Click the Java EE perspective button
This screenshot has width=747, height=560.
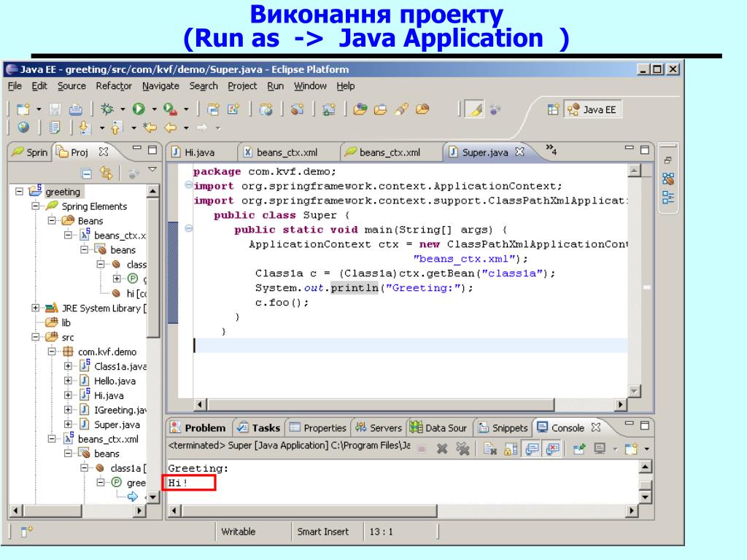coord(592,109)
